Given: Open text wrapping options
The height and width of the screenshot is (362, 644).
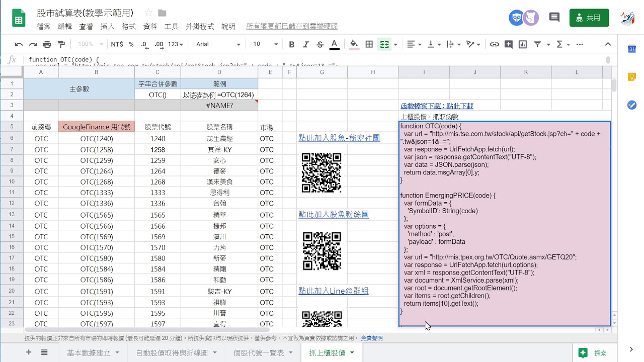Looking at the screenshot, I should tap(453, 44).
